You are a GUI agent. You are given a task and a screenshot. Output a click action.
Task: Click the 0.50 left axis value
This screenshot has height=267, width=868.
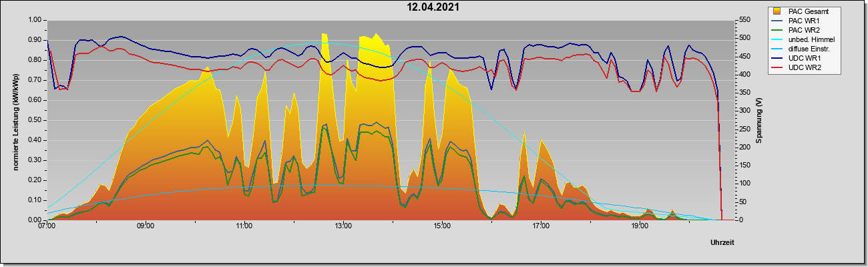coord(35,120)
